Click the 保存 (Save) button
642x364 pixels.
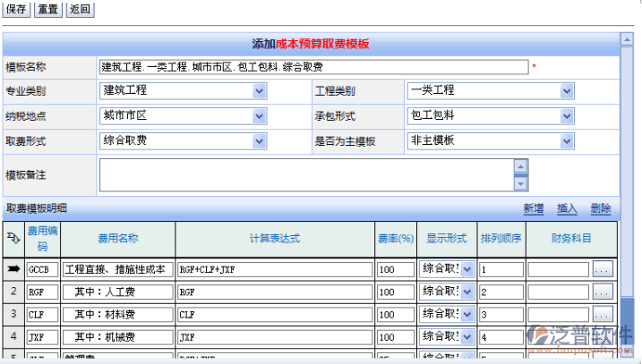(17, 10)
